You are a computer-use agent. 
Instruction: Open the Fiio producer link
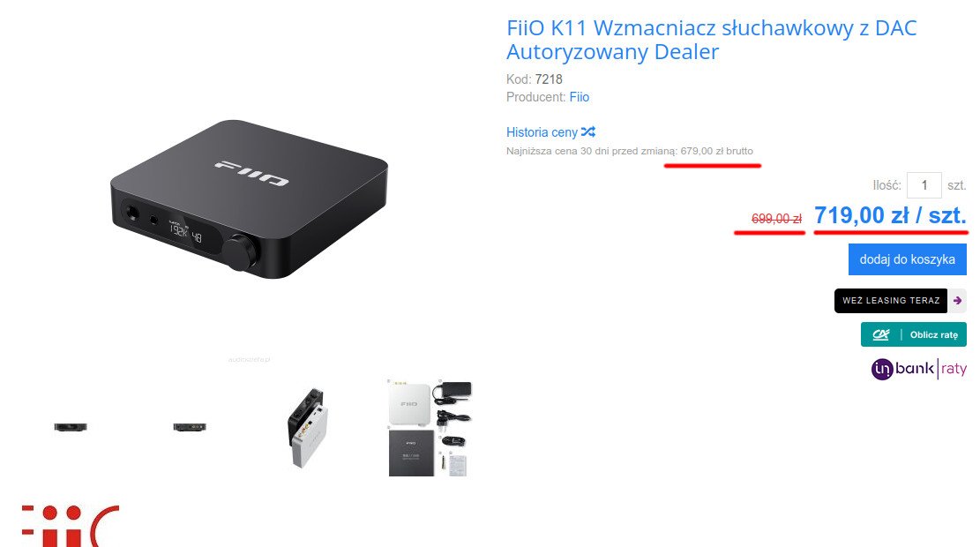pyautogui.click(x=579, y=97)
